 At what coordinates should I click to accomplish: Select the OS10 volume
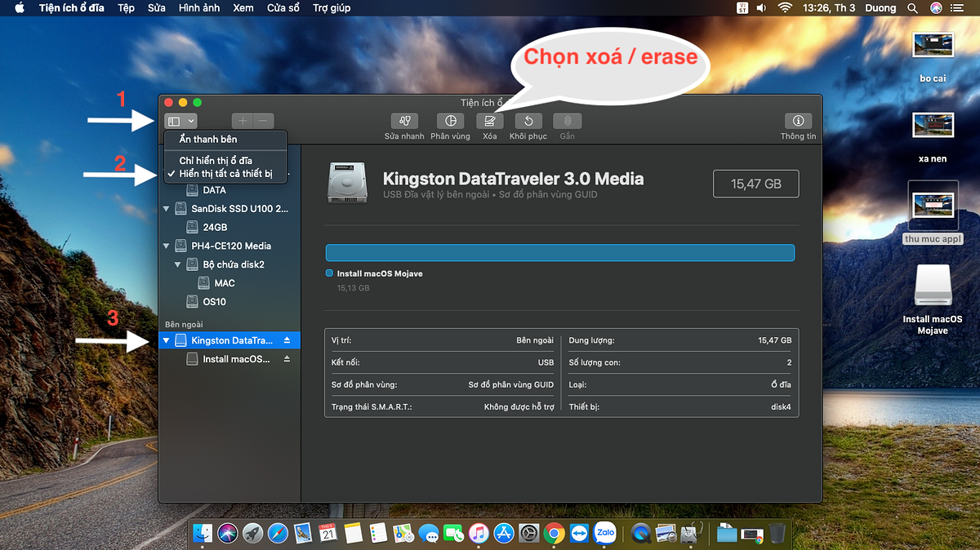[214, 302]
